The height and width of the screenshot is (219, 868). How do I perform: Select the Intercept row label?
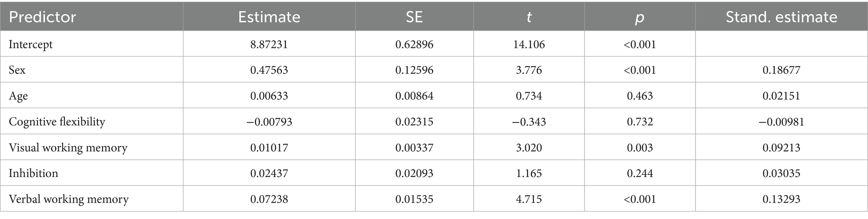click(31, 44)
